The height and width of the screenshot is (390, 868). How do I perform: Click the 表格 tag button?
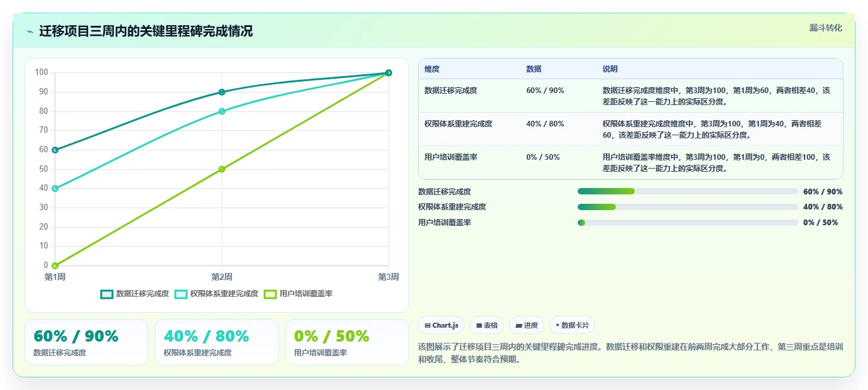[487, 325]
